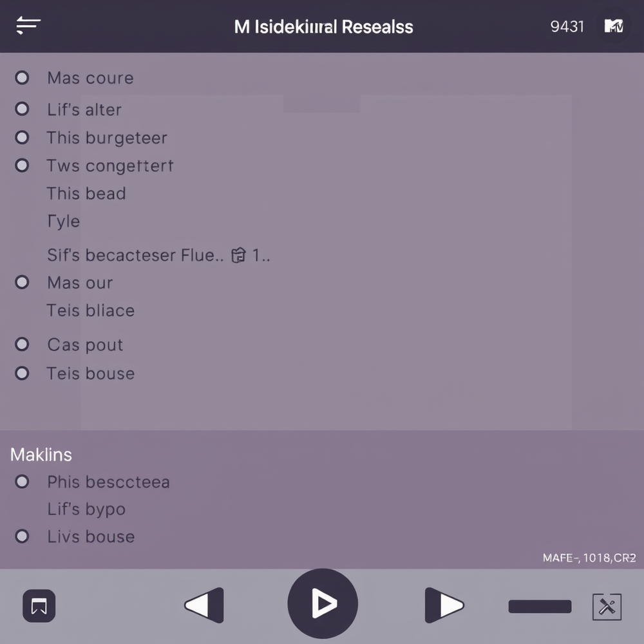Screen dimensions: 644x644
Task: Click the bookmark icon in bottom bar
Action: point(39,606)
